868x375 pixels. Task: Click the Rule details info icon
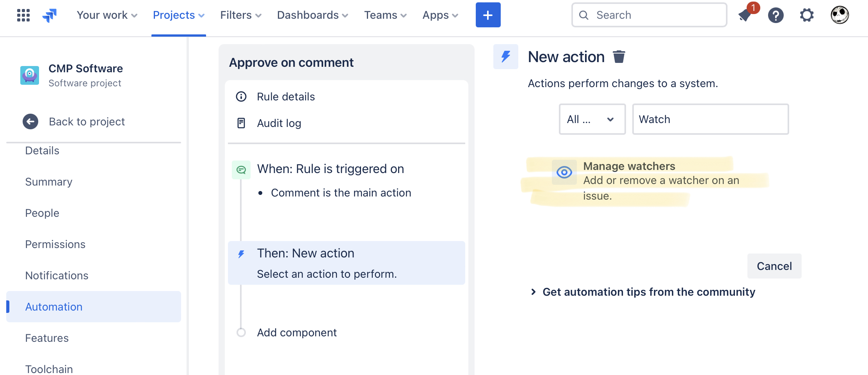[241, 96]
